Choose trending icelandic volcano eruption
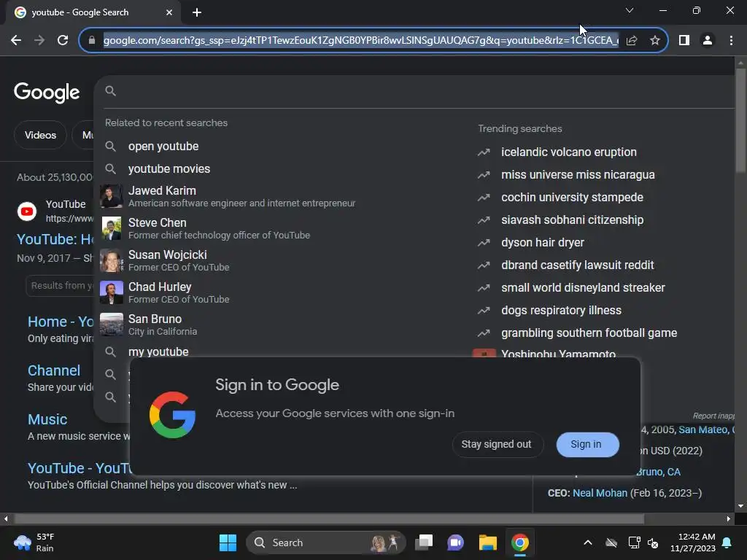 tap(569, 152)
